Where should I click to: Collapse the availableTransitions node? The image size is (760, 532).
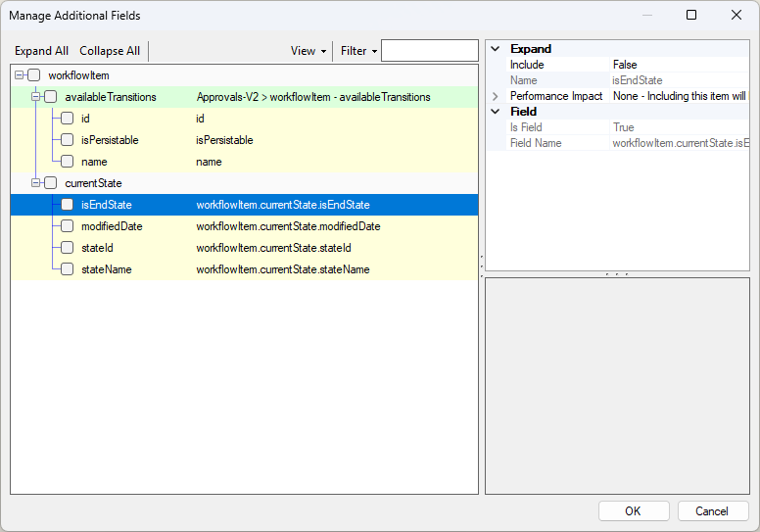click(x=35, y=97)
